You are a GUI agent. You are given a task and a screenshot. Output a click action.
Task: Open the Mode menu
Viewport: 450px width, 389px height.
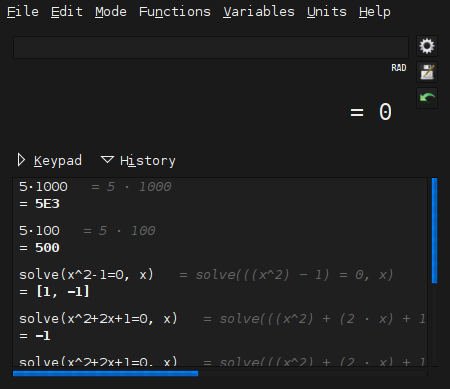point(111,12)
